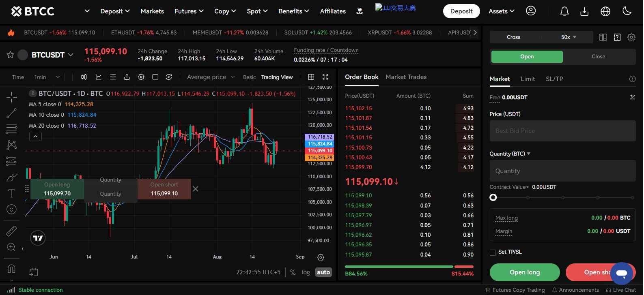Open chart settings gear in toolbar
The width and height of the screenshot is (644, 295).
(141, 77)
